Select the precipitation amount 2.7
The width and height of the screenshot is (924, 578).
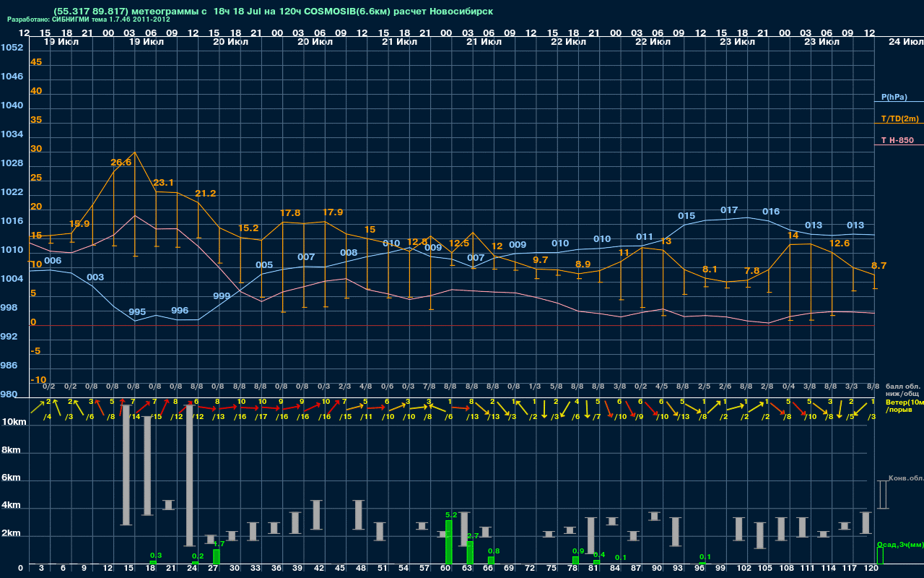[474, 536]
